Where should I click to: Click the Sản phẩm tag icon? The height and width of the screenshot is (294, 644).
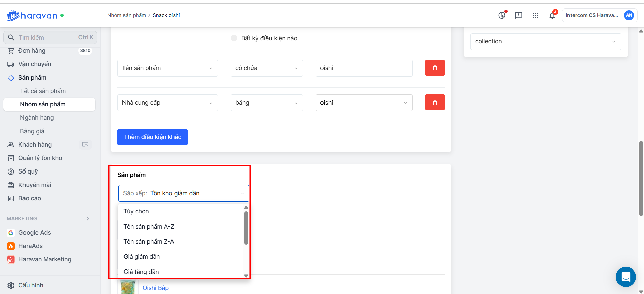click(x=11, y=78)
